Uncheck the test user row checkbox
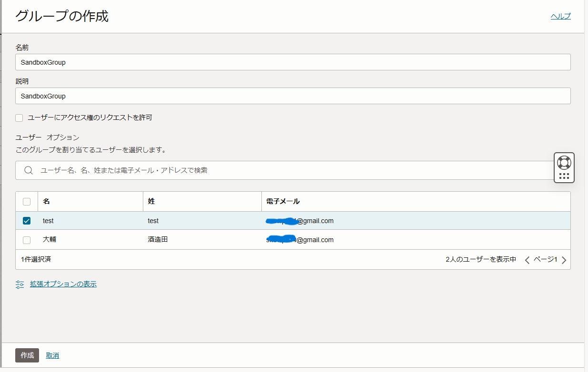The height and width of the screenshot is (372, 588). (27, 221)
